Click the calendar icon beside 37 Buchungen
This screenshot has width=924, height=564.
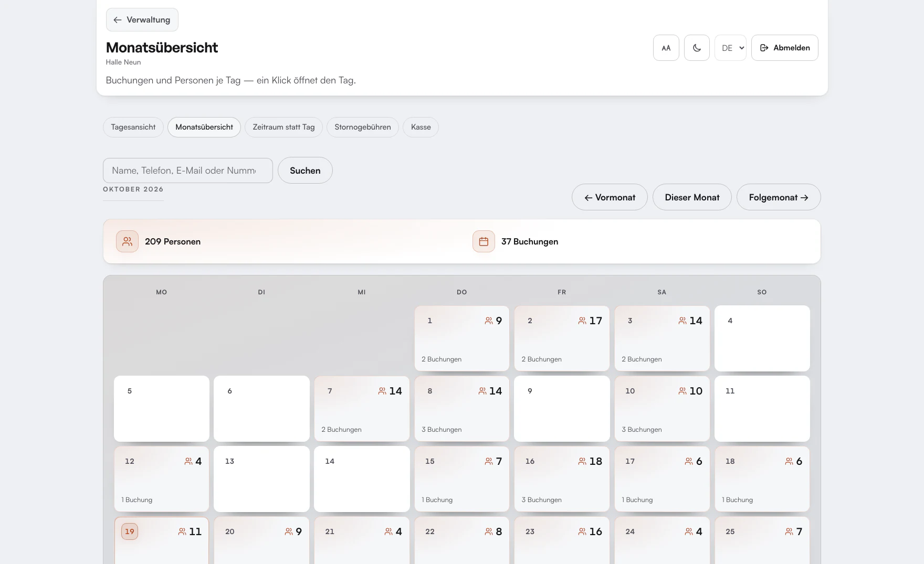(484, 241)
